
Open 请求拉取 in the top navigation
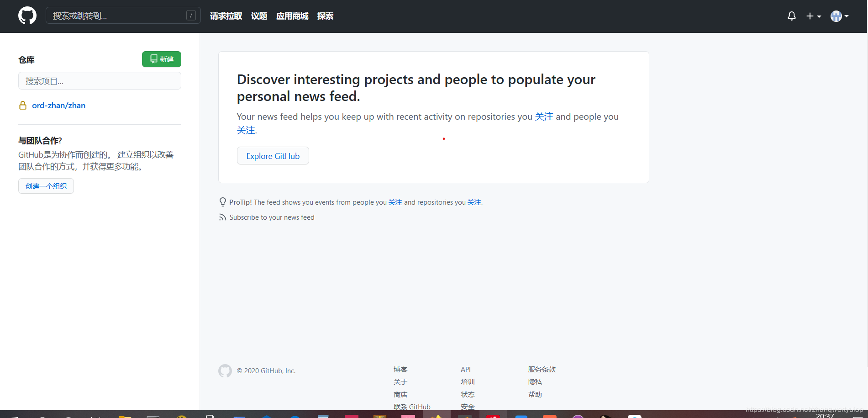pos(226,16)
